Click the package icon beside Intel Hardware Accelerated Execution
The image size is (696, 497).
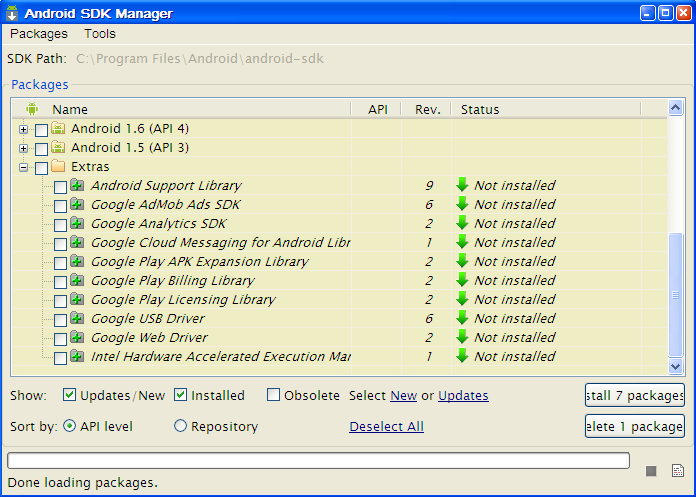pyautogui.click(x=77, y=356)
